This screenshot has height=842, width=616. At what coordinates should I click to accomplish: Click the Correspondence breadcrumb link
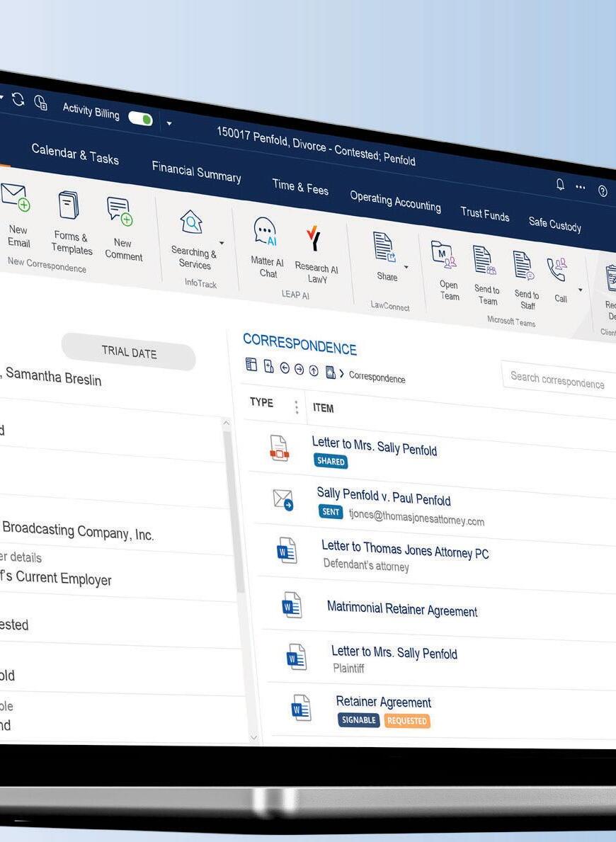coord(377,377)
